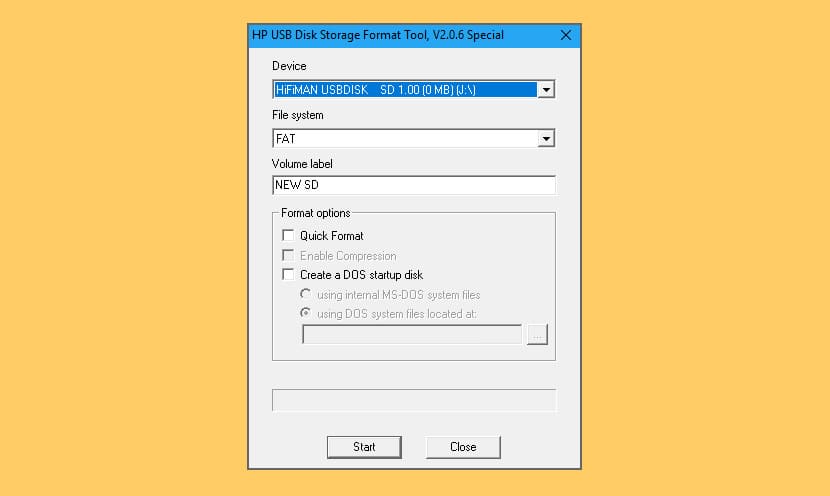Click the FAT file system combo box
This screenshot has height=496, width=830.
[413, 139]
